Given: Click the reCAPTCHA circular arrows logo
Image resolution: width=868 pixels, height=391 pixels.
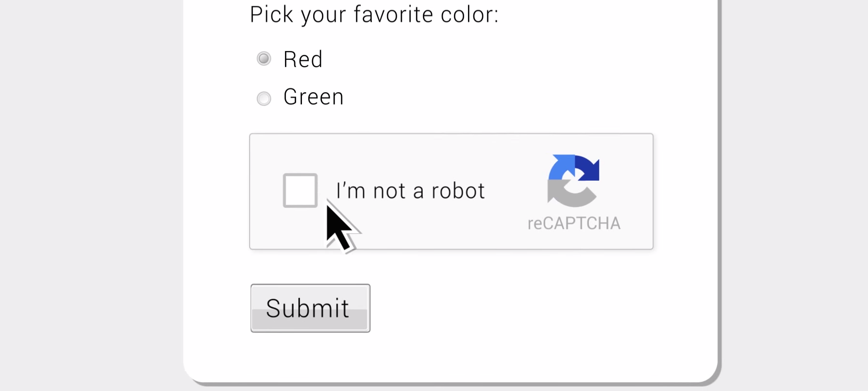Looking at the screenshot, I should tap(573, 181).
